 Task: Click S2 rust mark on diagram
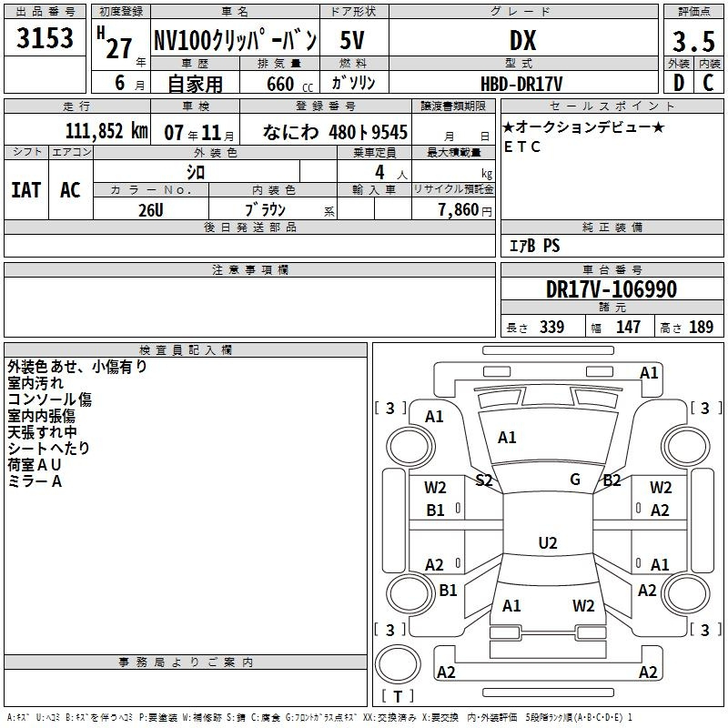[x=484, y=480]
